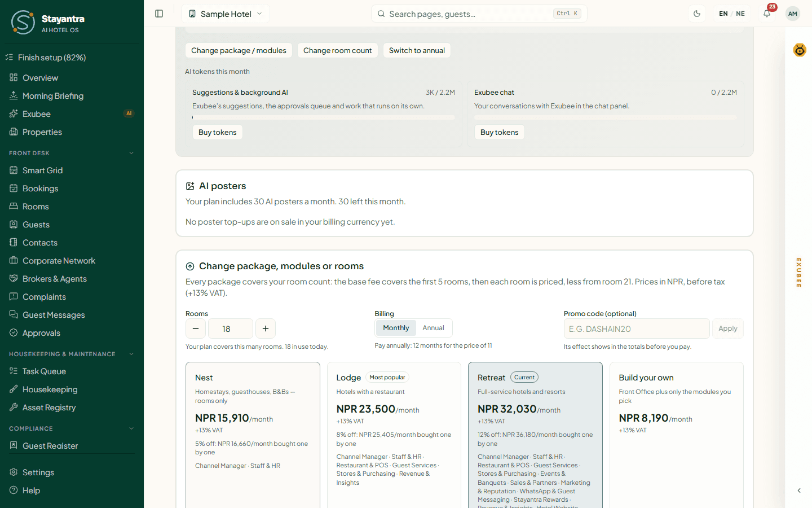
Task: Open the AM user avatar menu
Action: [x=793, y=14]
